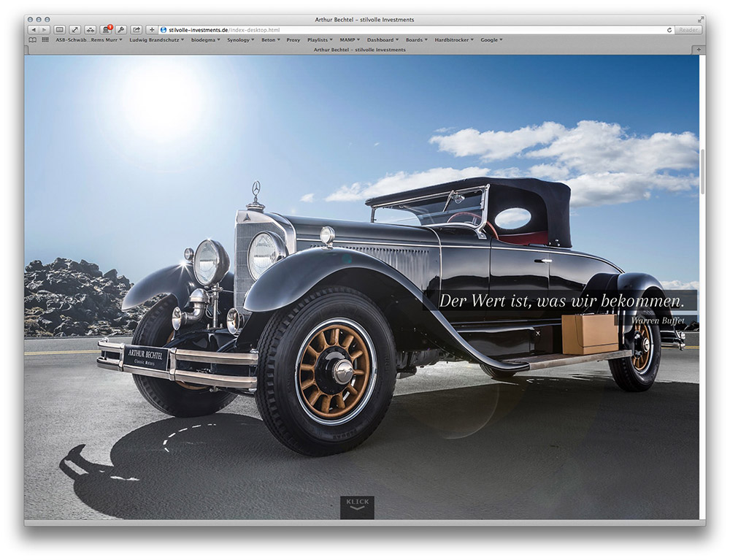Expand the biodegma bookmarks folder
Screen dimensions: 730x560
pyautogui.click(x=205, y=40)
